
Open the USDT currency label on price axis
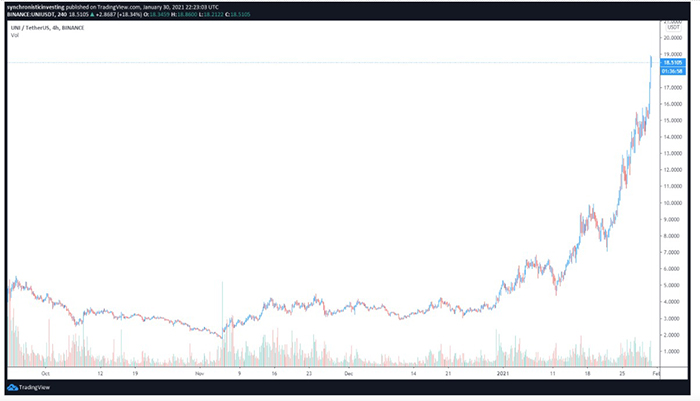(x=672, y=28)
